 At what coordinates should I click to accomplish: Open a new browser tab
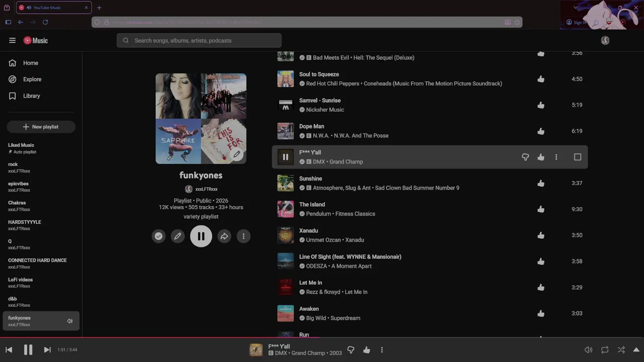pos(99,8)
